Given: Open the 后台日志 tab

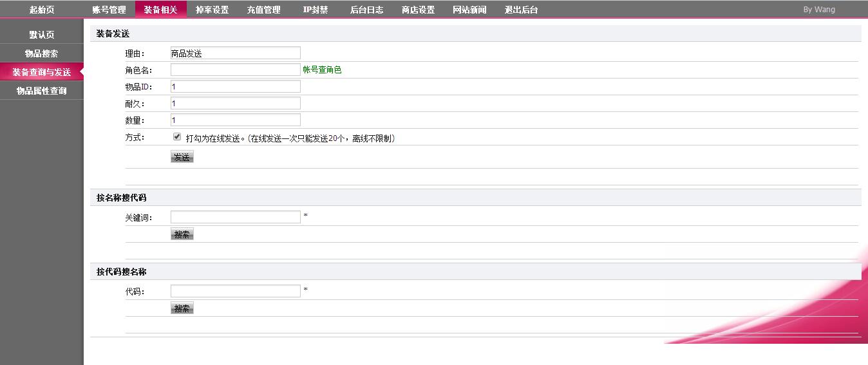Looking at the screenshot, I should pyautogui.click(x=366, y=10).
